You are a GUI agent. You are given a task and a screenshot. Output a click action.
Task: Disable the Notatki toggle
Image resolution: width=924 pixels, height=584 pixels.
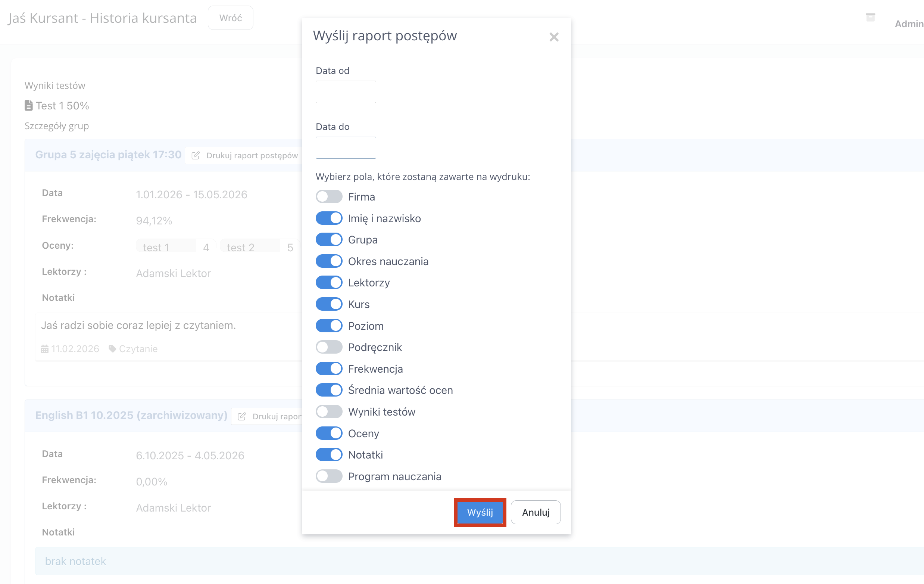pos(329,454)
